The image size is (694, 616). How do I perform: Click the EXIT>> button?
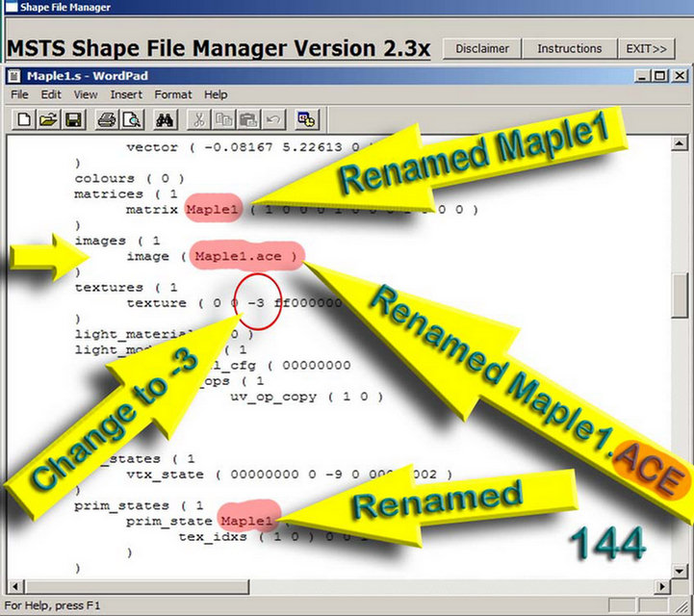pyautogui.click(x=646, y=48)
